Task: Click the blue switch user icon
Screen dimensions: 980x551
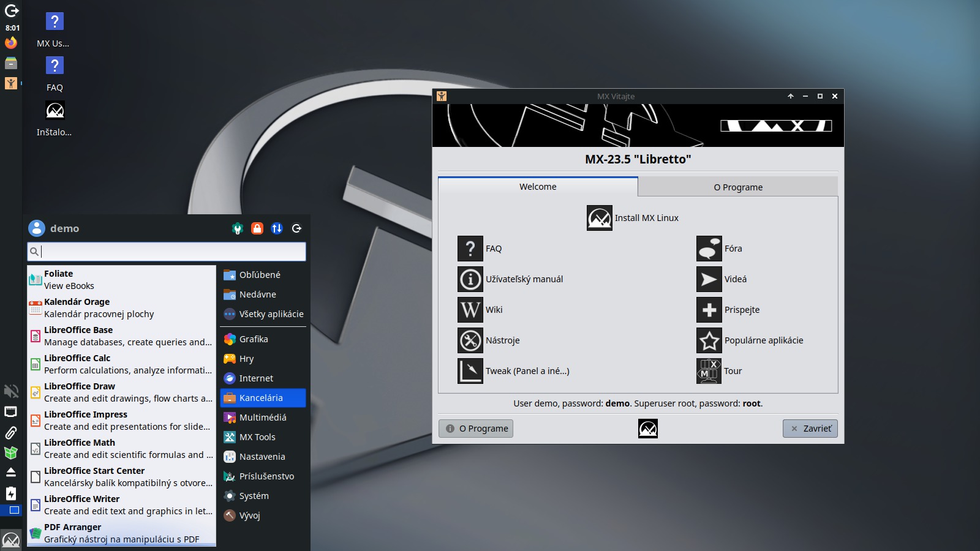Action: click(277, 228)
